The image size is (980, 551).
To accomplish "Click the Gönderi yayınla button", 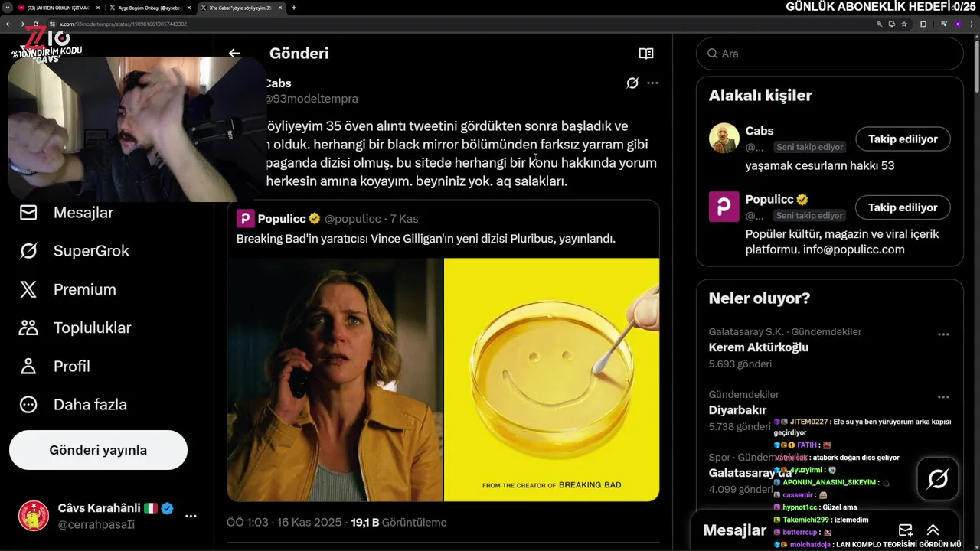I will 98,450.
